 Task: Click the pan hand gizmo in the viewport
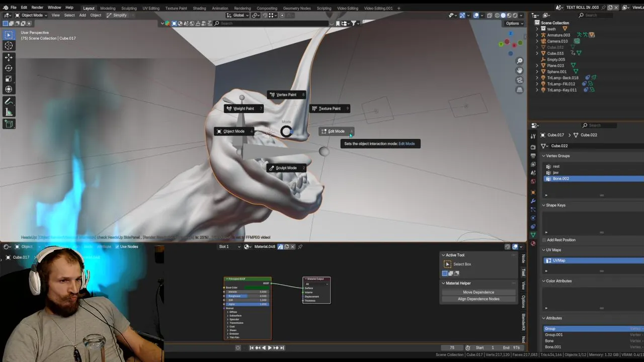tap(520, 70)
